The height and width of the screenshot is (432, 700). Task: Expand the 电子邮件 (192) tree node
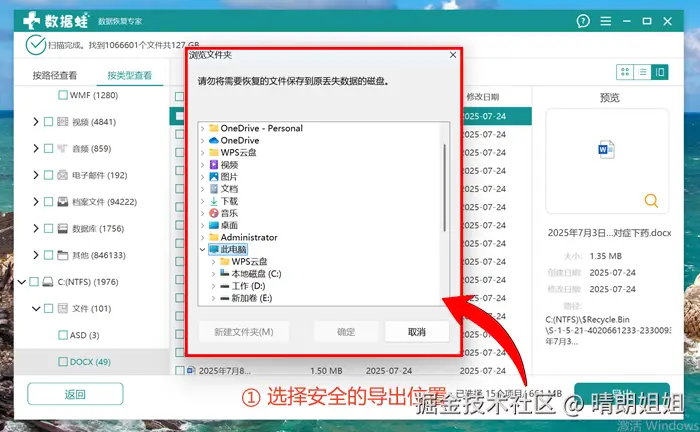tap(36, 175)
